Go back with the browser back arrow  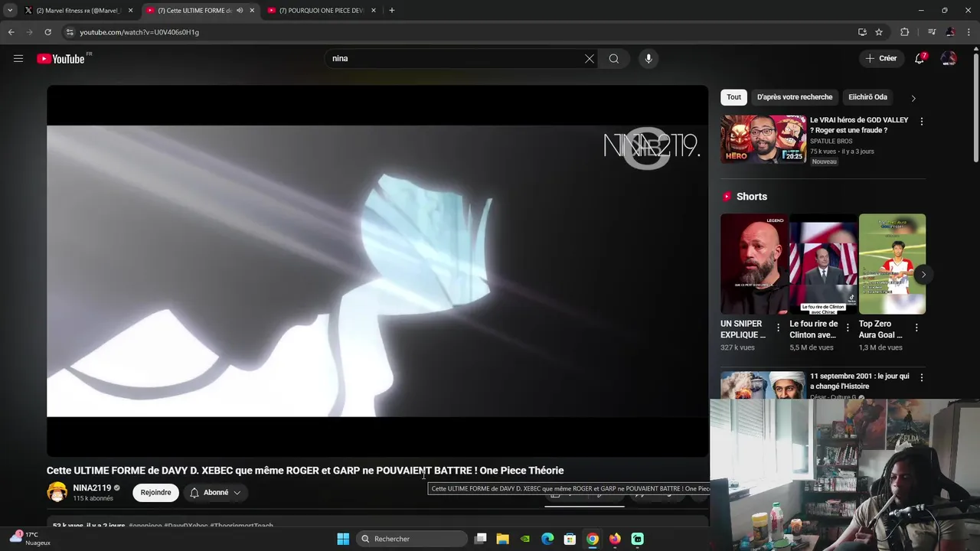(11, 32)
